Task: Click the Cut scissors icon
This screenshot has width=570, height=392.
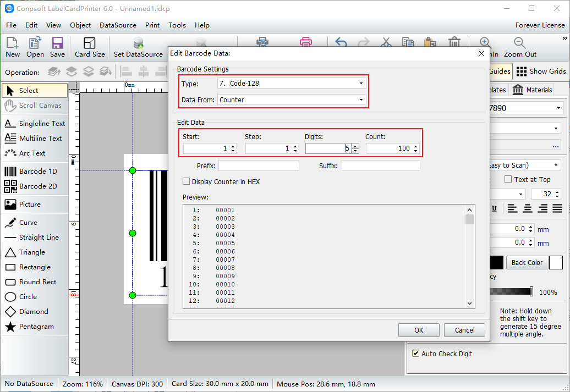Action: click(x=386, y=42)
